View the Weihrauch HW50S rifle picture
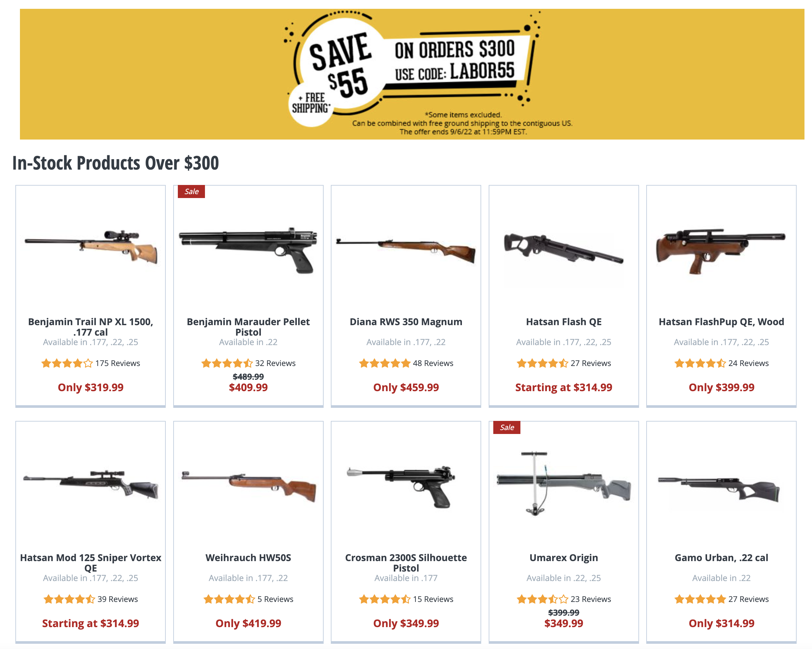The image size is (812, 649). click(x=248, y=486)
